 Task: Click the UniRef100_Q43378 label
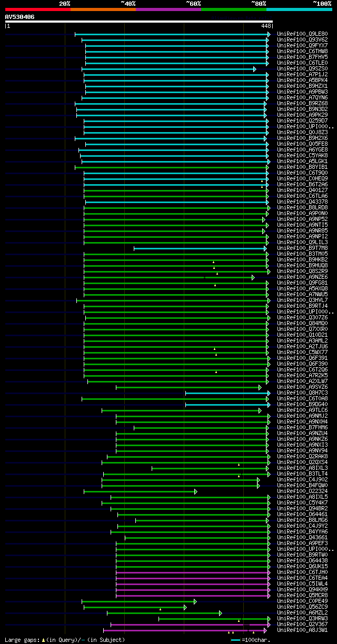(302, 202)
